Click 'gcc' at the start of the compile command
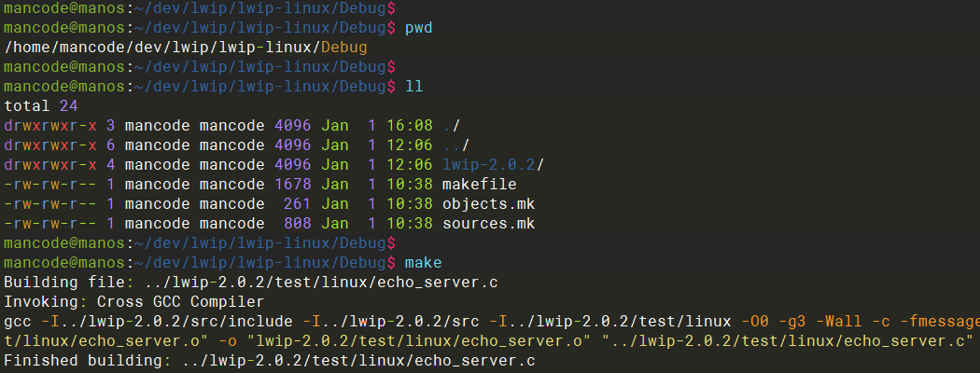This screenshot has width=980, height=373. 18,322
